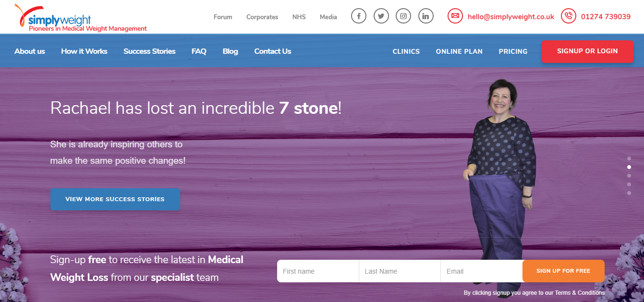Select the third slider dot indicator

[629, 176]
